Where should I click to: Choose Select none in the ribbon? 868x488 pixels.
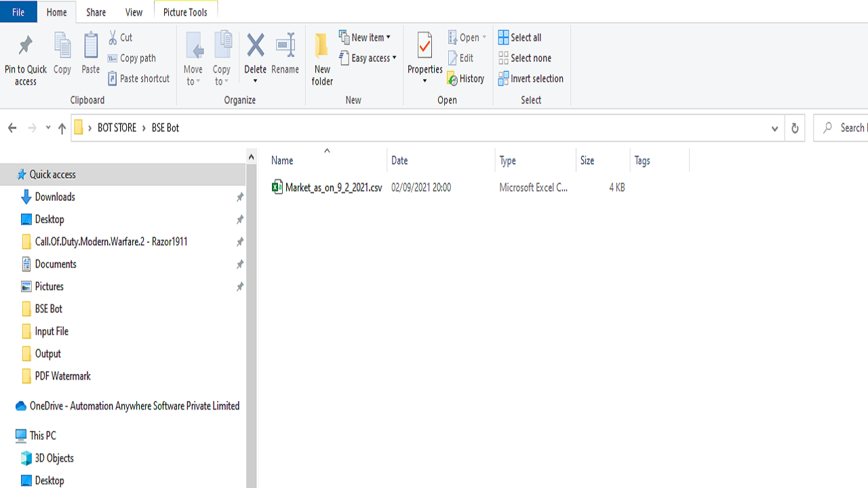[x=525, y=58]
